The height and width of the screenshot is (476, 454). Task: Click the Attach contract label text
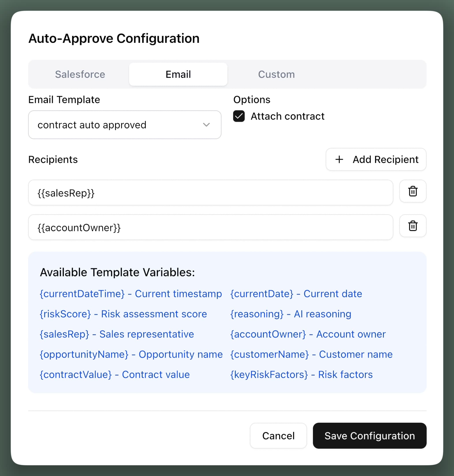tap(287, 116)
